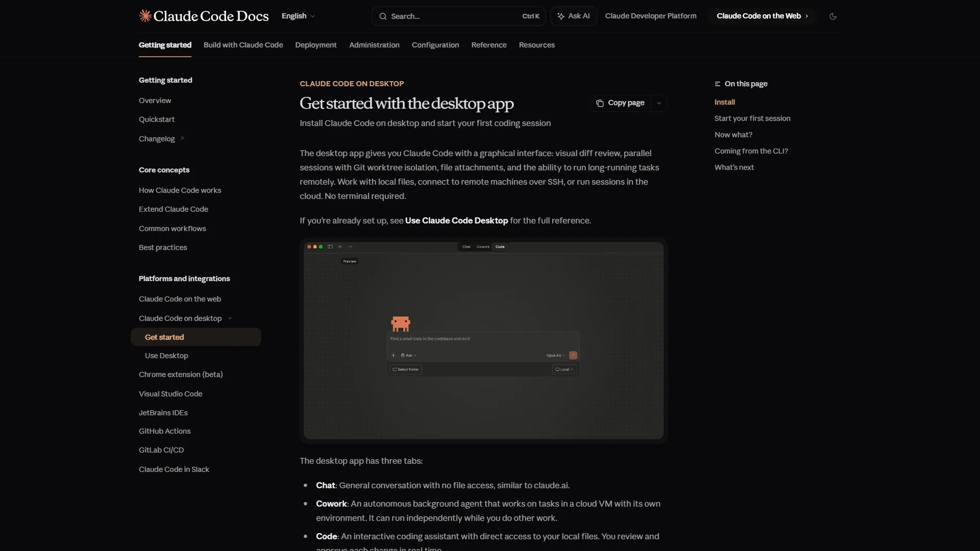Image resolution: width=980 pixels, height=551 pixels.
Task: Open Overview in the sidebar
Action: tap(155, 101)
